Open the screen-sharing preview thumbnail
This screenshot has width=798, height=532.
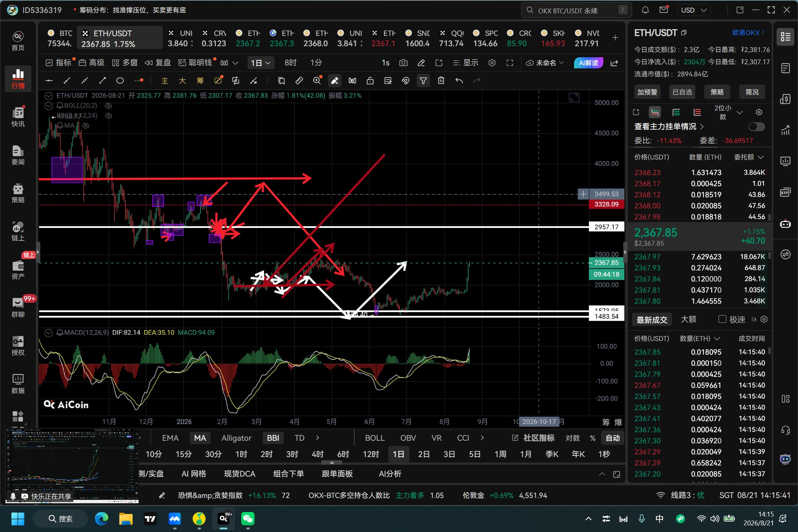72,465
